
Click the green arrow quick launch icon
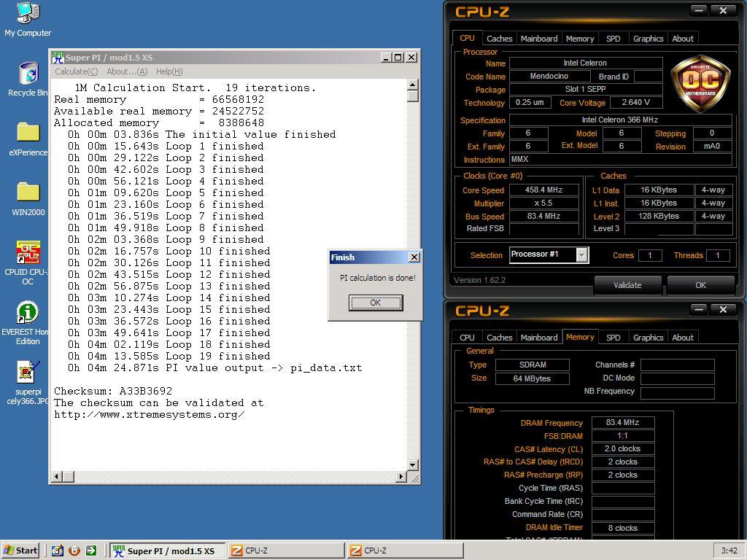(91, 551)
